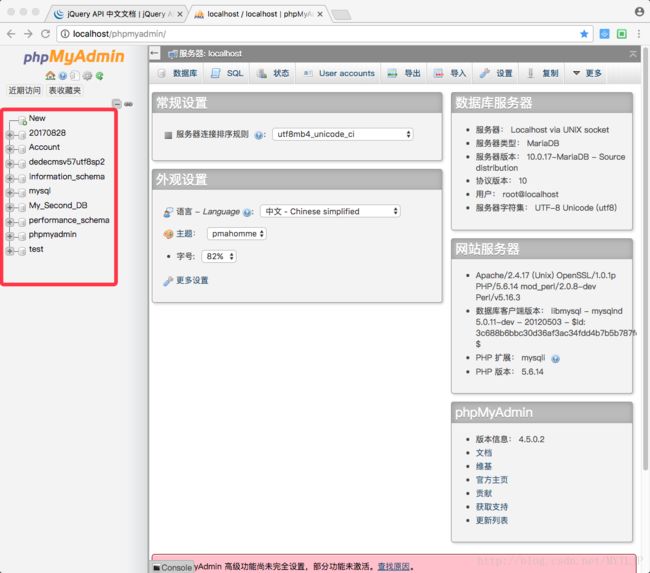Open the 更新列表 link

492,520
